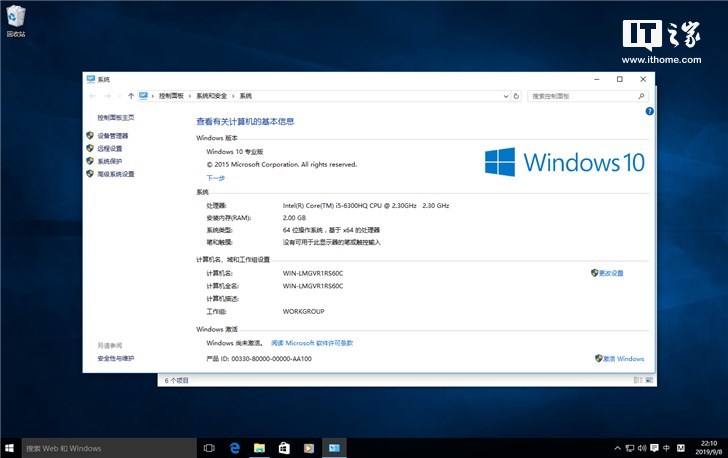Image resolution: width=728 pixels, height=458 pixels.
Task: Open 设备管理器 link
Action: click(112, 136)
